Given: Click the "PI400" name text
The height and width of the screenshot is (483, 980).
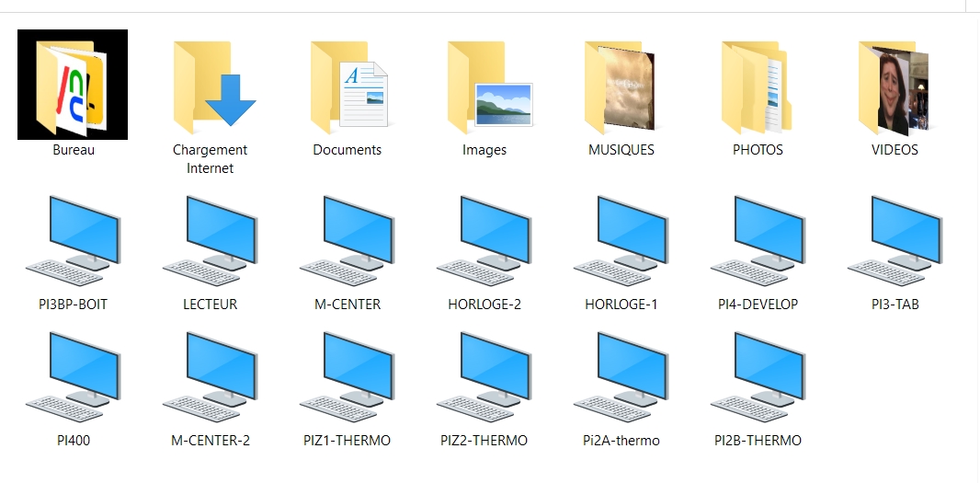Looking at the screenshot, I should tap(74, 441).
